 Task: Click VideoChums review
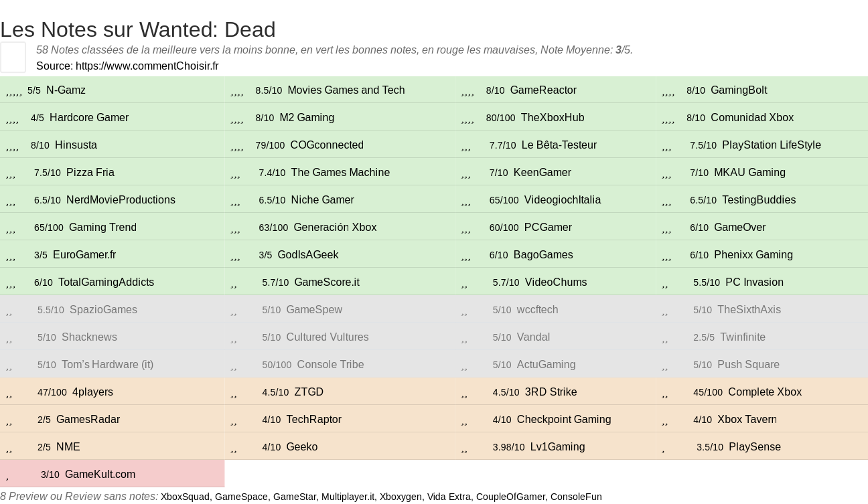tap(556, 282)
